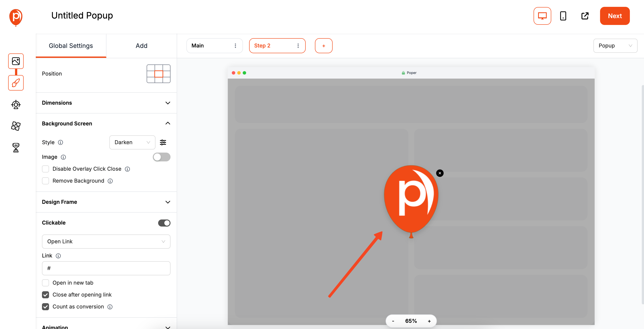Show info for Count as conversion
The width and height of the screenshot is (644, 329).
(110, 307)
